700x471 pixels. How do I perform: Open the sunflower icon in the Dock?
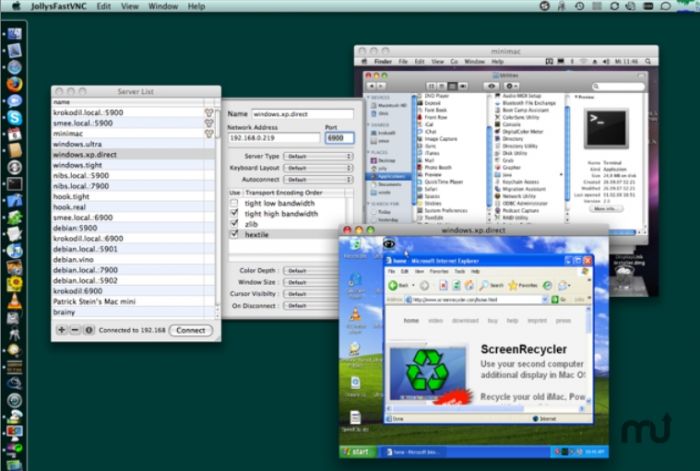pyautogui.click(x=14, y=284)
